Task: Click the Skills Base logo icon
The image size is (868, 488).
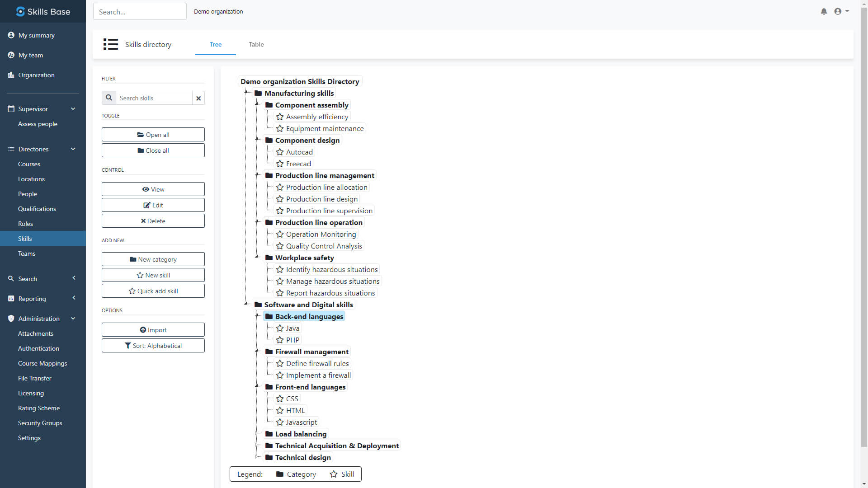Action: (20, 11)
